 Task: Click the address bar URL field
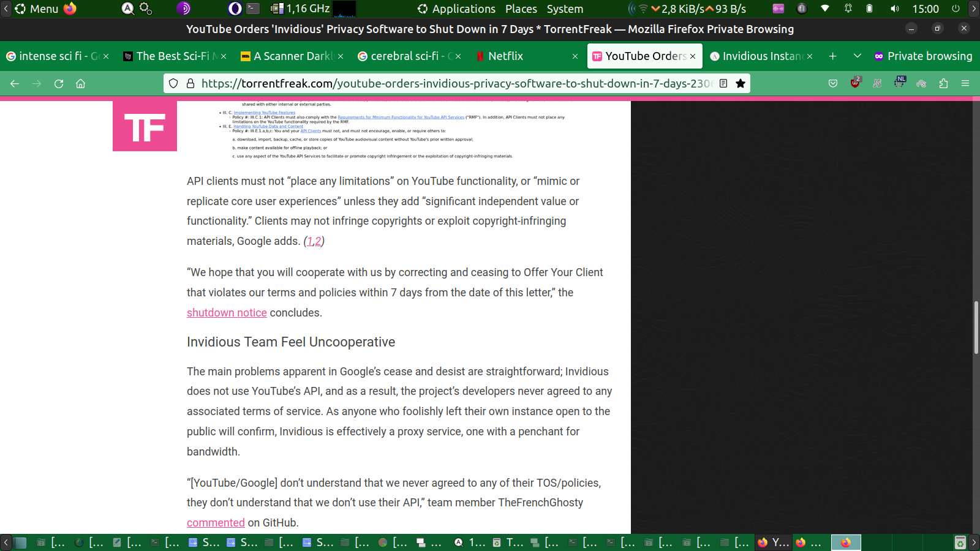pos(456,83)
